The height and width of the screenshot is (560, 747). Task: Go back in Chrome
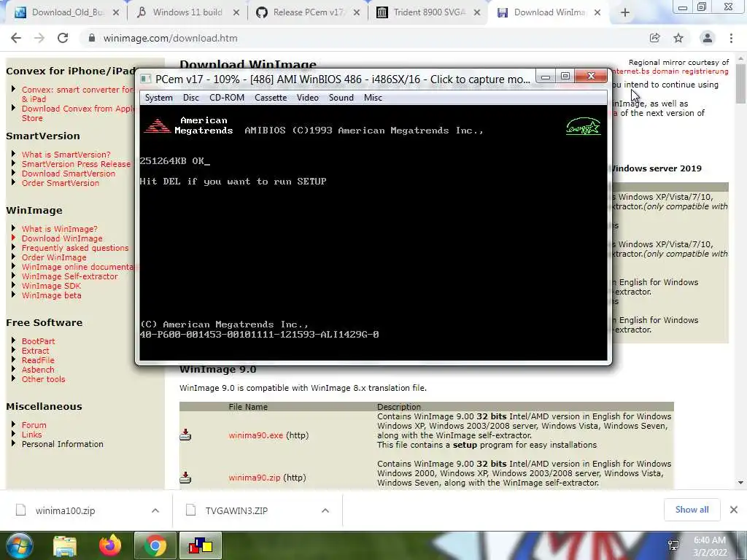[x=16, y=38]
